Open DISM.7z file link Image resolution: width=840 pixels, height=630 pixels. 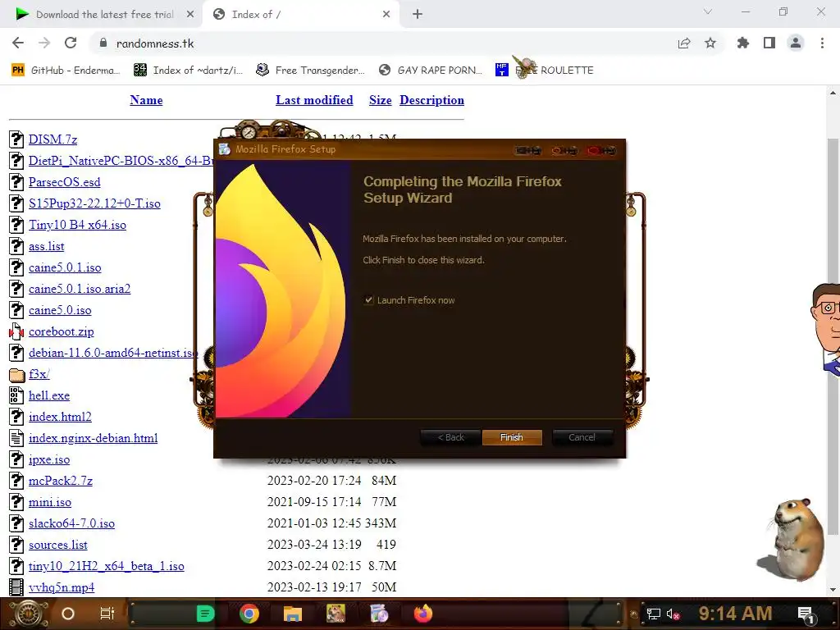point(52,139)
